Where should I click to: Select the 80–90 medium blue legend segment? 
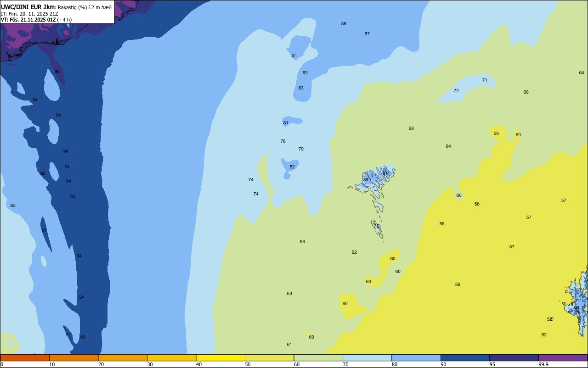click(x=416, y=357)
